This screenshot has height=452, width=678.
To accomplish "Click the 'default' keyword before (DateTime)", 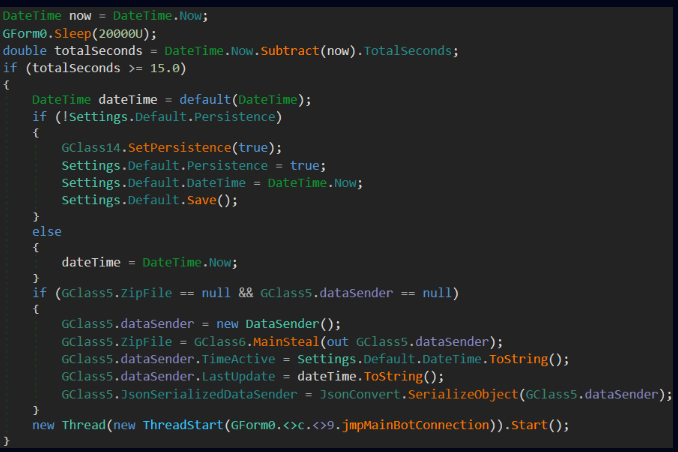I will pyautogui.click(x=205, y=99).
